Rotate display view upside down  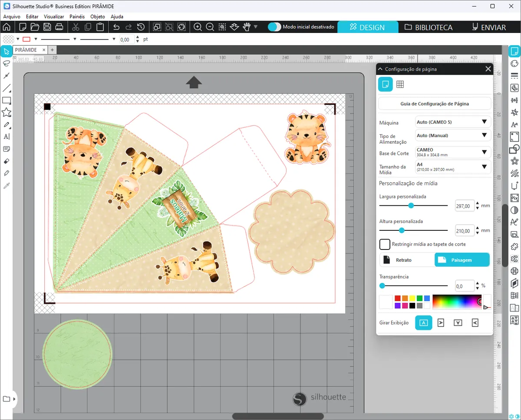[458, 323]
